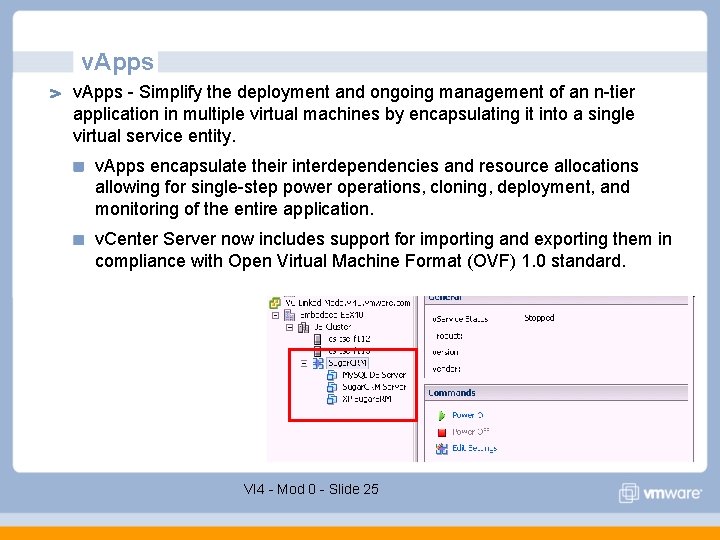Click the green Power On arrow icon

pyautogui.click(x=441, y=416)
